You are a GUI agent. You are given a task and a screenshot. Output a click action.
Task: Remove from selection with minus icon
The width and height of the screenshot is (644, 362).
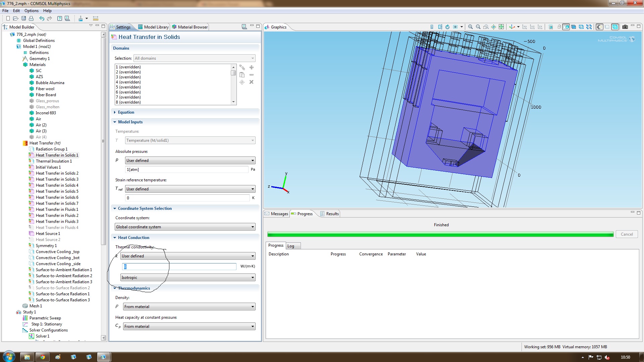coord(252,75)
